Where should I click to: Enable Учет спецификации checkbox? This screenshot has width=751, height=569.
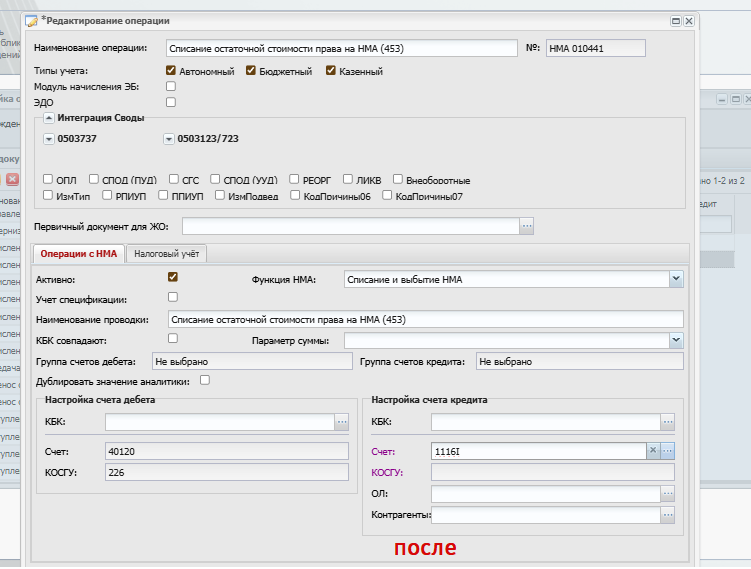pos(172,297)
